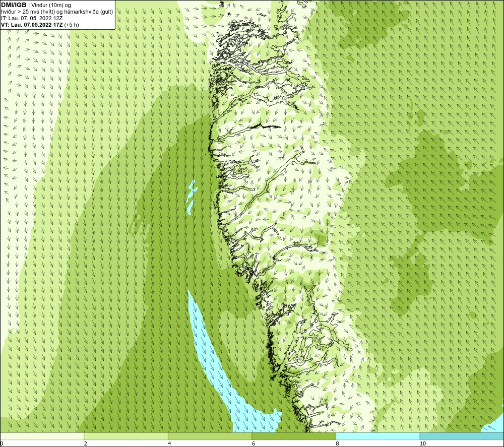Click the legend scale label "0"

tap(2, 444)
